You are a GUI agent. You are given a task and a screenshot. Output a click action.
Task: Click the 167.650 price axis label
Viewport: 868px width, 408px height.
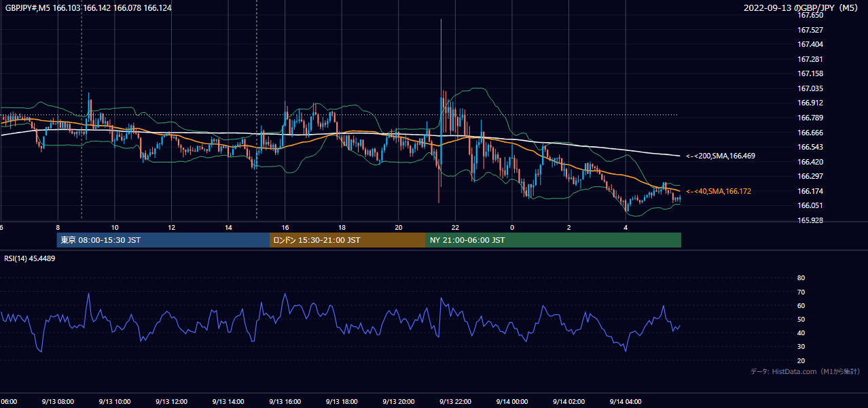coord(810,15)
